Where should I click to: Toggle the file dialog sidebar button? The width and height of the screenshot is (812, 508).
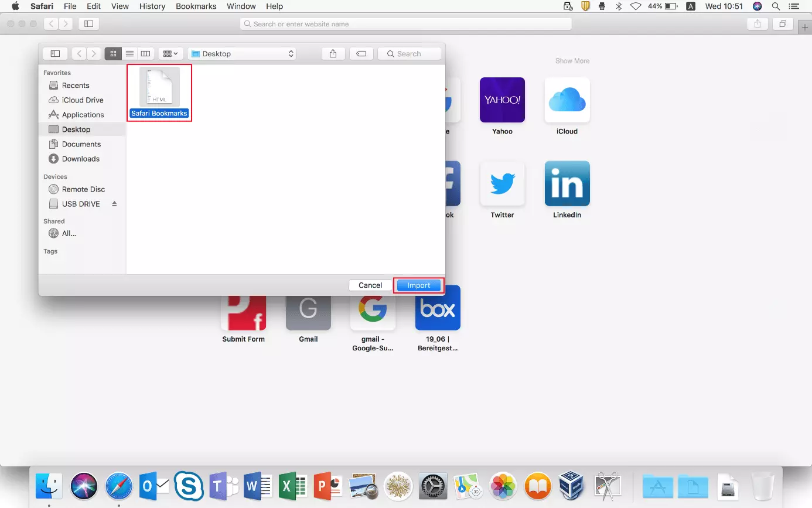pyautogui.click(x=55, y=53)
